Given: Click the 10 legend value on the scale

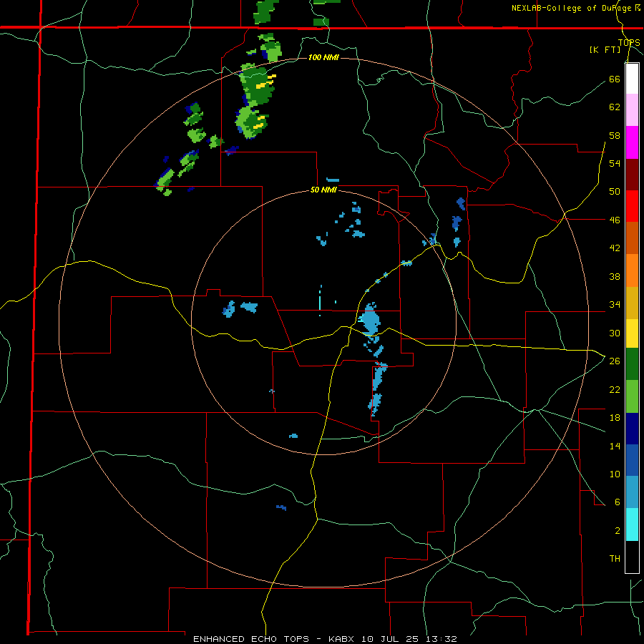Looking at the screenshot, I should click(615, 474).
